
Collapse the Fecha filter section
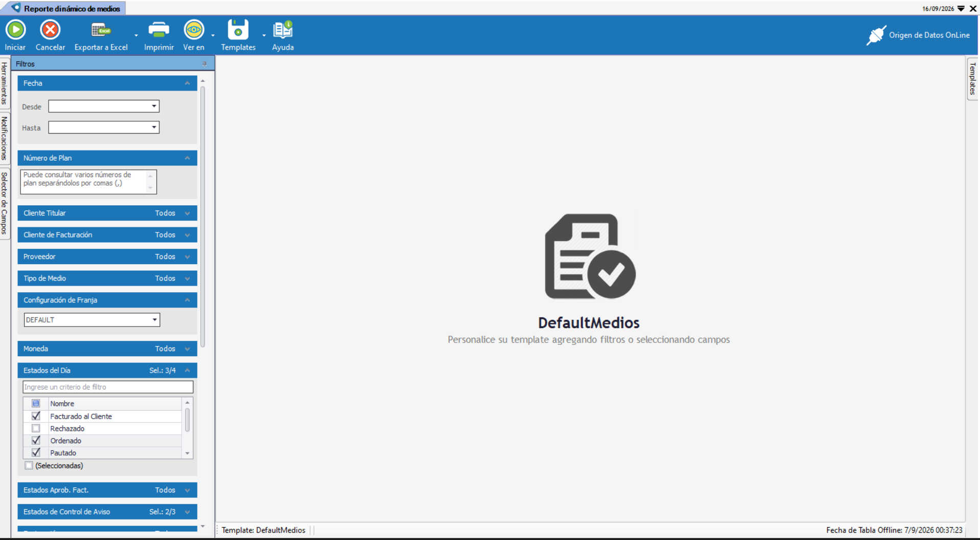pos(187,83)
